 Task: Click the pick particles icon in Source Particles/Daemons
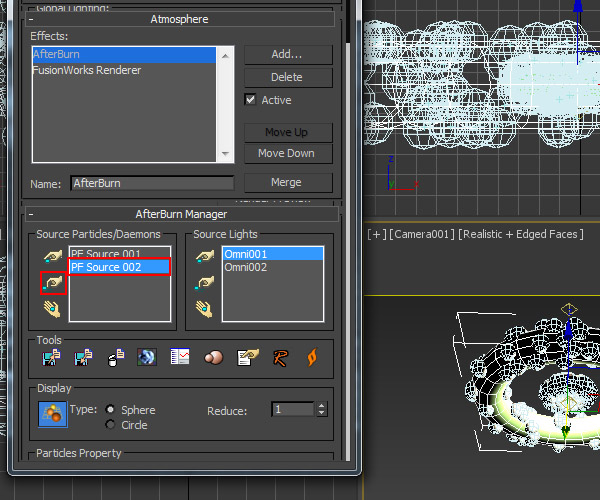tap(53, 256)
